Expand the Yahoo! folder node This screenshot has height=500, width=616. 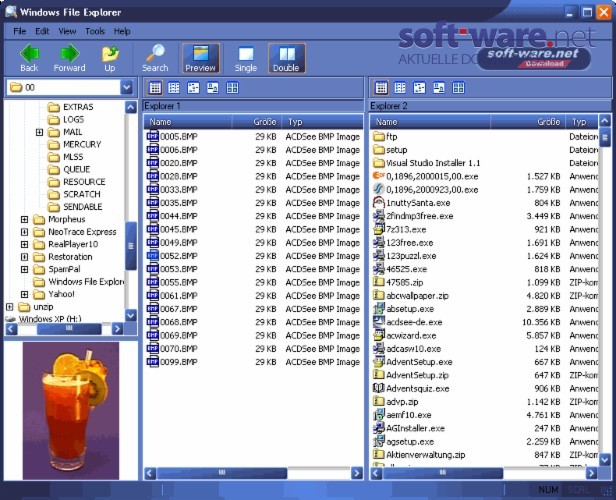click(x=24, y=294)
